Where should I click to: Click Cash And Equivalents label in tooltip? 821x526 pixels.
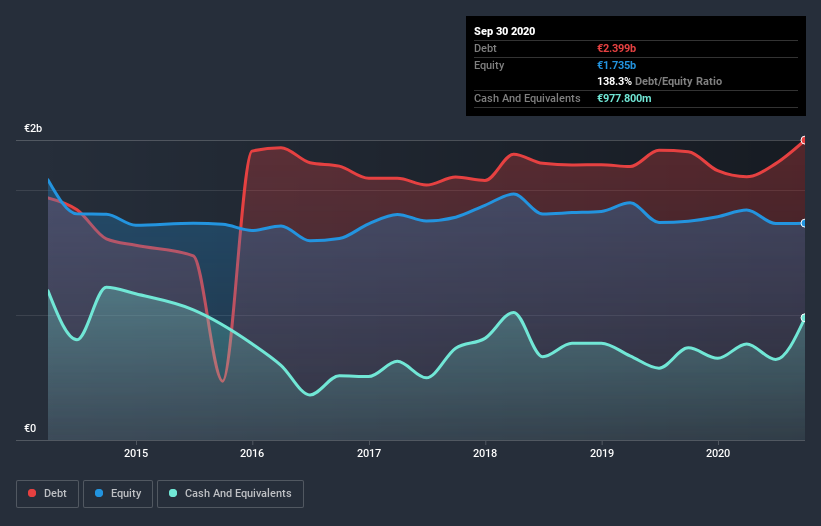(x=527, y=98)
